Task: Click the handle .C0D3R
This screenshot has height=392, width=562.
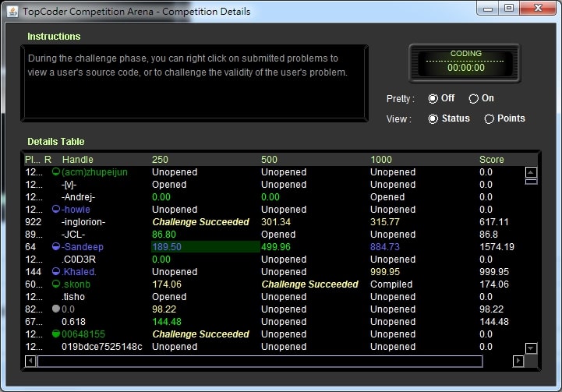Action: (x=79, y=259)
